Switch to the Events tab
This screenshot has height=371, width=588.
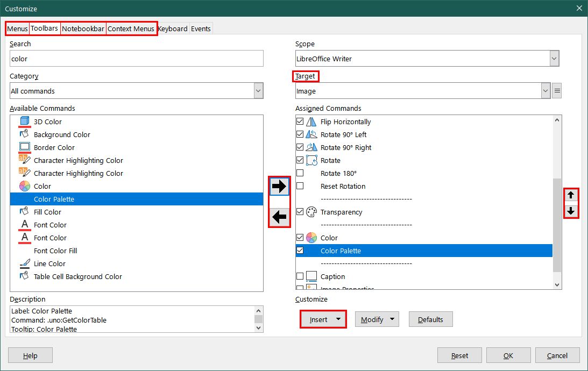tap(201, 29)
